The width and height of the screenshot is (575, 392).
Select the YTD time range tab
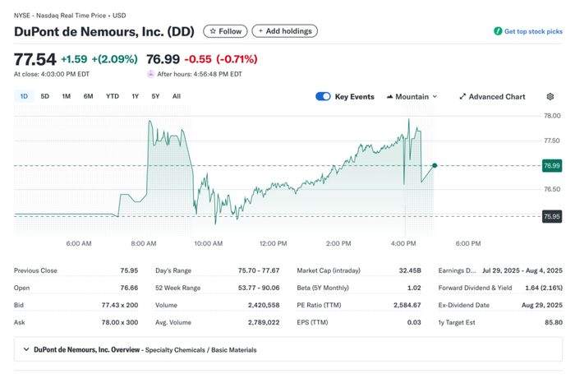click(x=113, y=96)
